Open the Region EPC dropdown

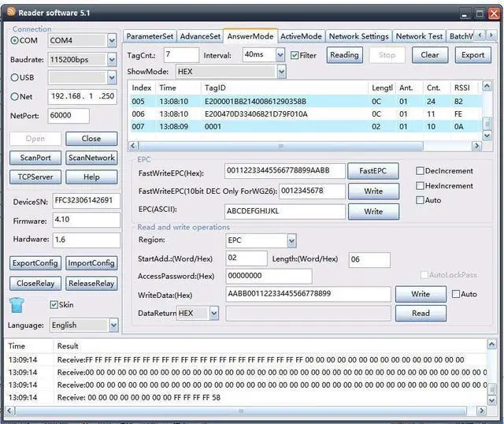[291, 240]
